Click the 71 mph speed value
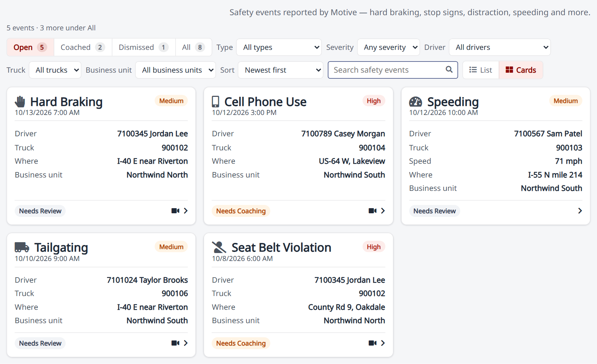This screenshot has width=597, height=364. [x=568, y=161]
